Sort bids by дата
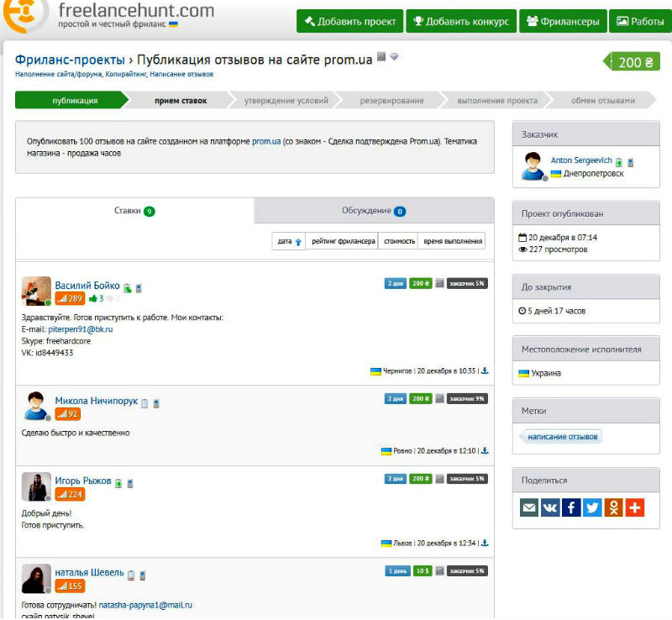Image resolution: width=672 pixels, height=620 pixels. tap(289, 241)
